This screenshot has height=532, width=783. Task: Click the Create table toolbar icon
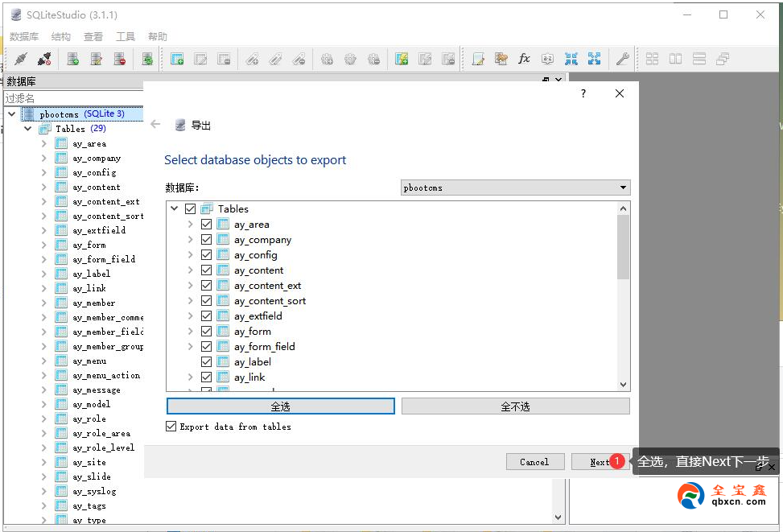point(177,59)
